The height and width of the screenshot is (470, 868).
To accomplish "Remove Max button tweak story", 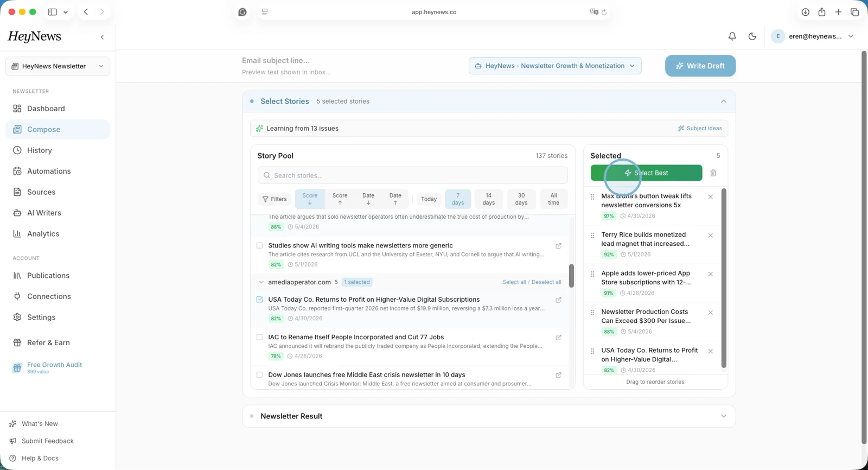I will [x=710, y=197].
